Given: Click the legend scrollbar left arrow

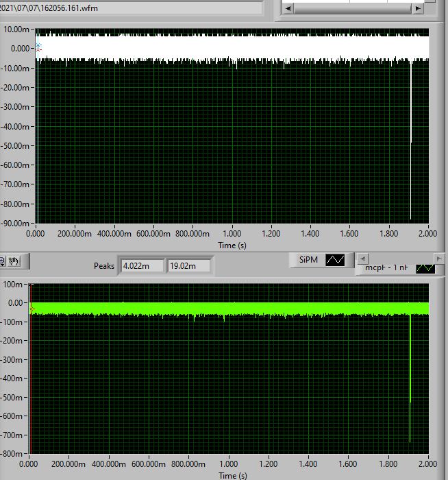Looking at the screenshot, I should click(362, 259).
